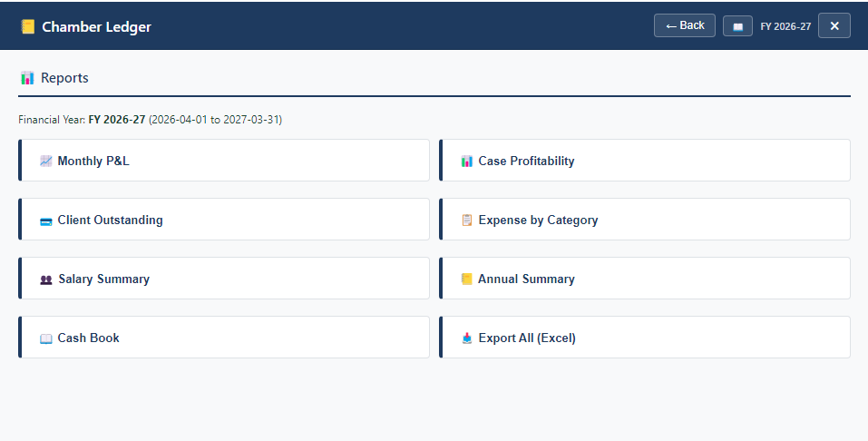Click the Chamber Ledger notebook logo icon
The height and width of the screenshot is (441, 868).
[x=28, y=26]
